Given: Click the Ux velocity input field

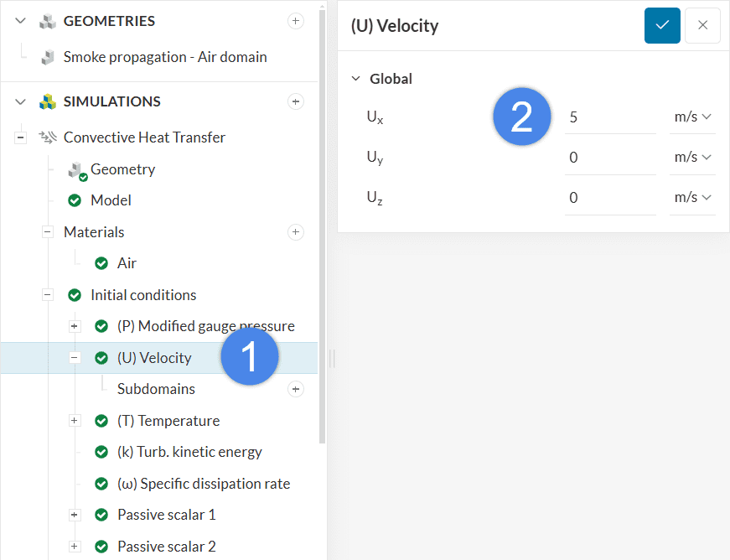Looking at the screenshot, I should [x=609, y=117].
